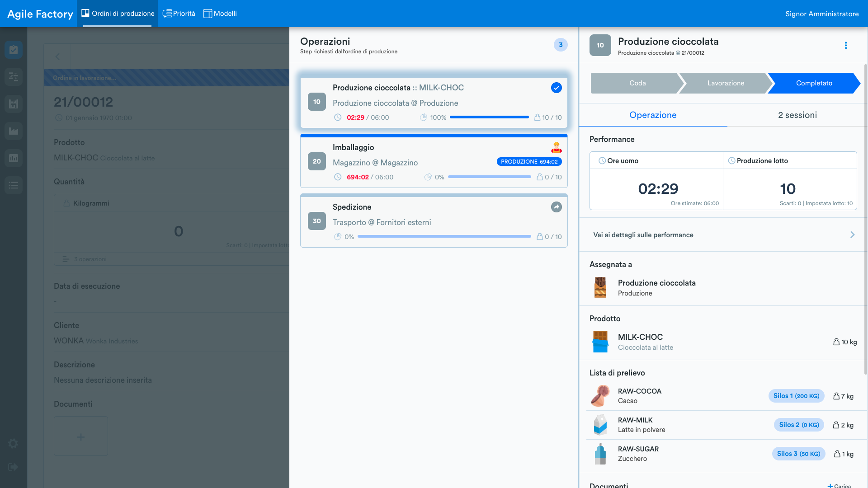The height and width of the screenshot is (488, 868).
Task: Set status to Lavorazione
Action: [x=726, y=83]
